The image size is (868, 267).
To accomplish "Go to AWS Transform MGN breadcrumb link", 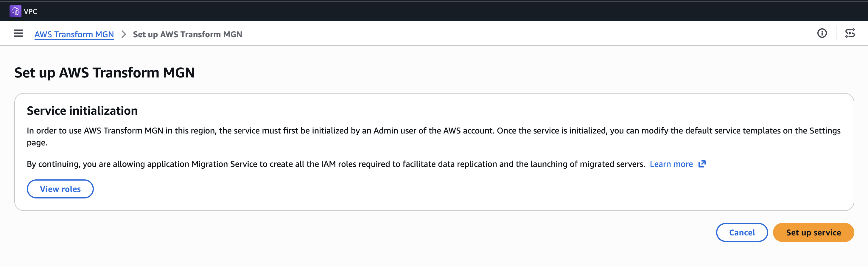I will coord(74,34).
